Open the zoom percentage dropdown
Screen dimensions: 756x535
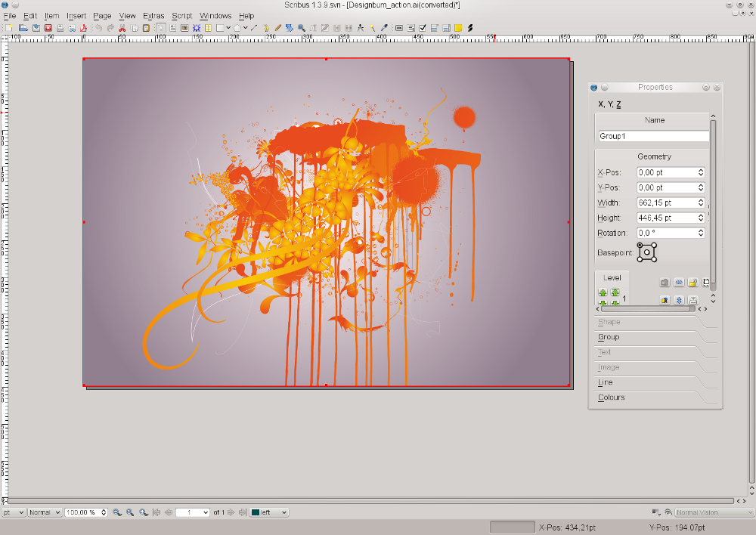102,512
